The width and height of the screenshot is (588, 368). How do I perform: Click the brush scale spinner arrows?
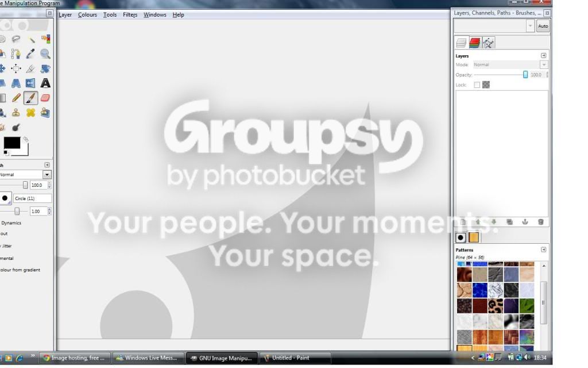(x=49, y=212)
